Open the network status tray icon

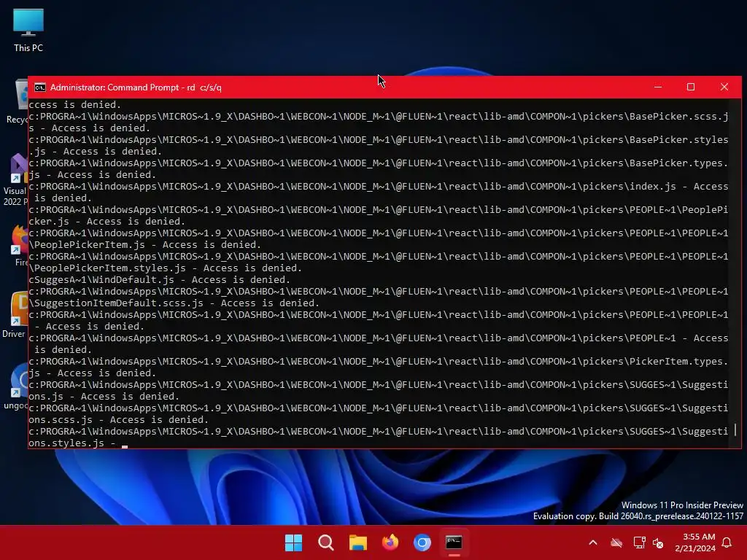pos(639,542)
